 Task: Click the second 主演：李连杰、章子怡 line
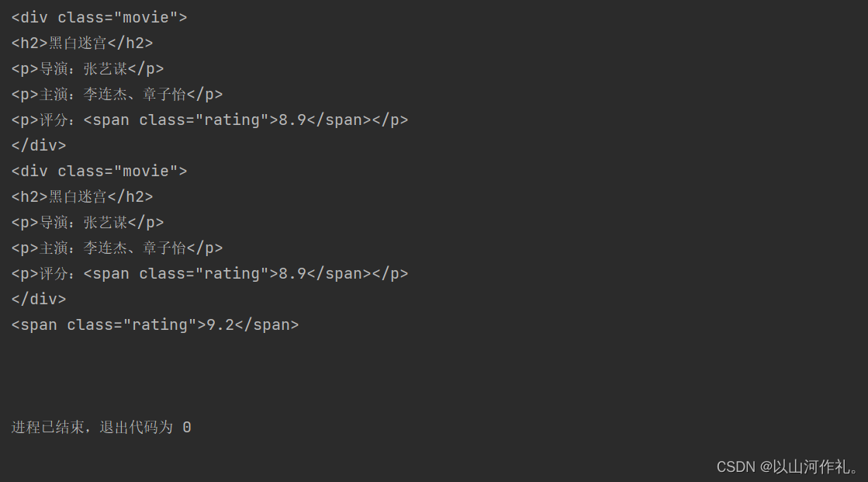coord(117,248)
